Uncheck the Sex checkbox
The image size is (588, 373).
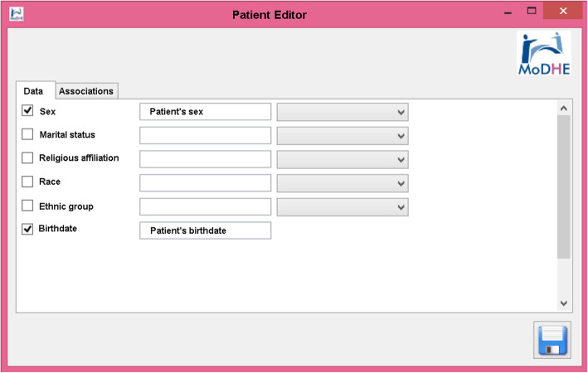point(27,110)
